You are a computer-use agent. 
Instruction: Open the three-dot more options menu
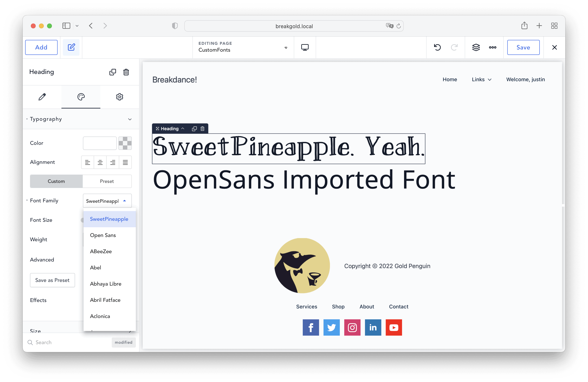pyautogui.click(x=492, y=47)
